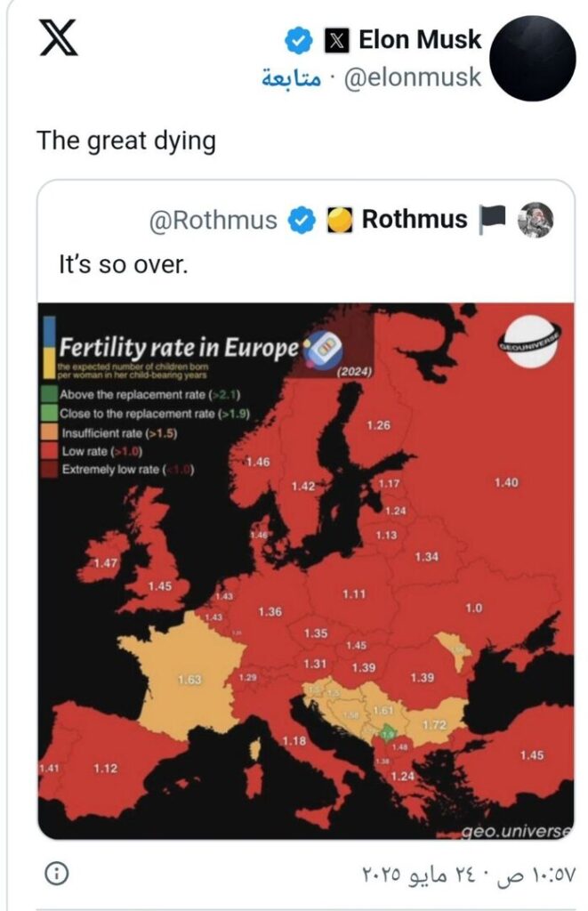Click the black flag emoji beside Rothmus
The image size is (588, 911).
click(492, 221)
